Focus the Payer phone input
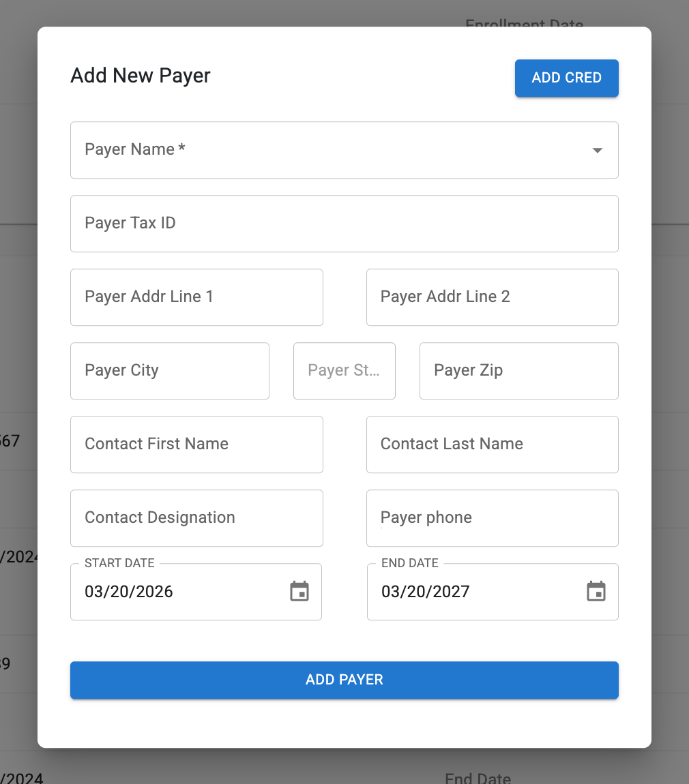689x784 pixels. point(492,518)
